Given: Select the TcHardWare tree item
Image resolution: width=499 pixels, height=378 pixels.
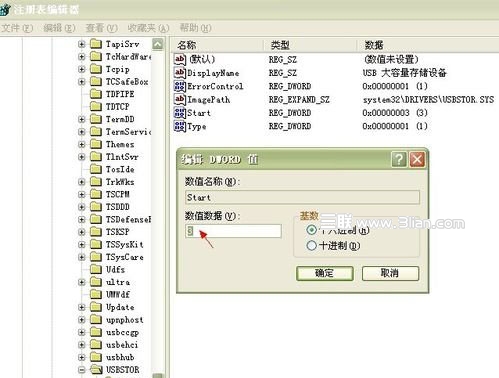Looking at the screenshot, I should click(129, 57).
